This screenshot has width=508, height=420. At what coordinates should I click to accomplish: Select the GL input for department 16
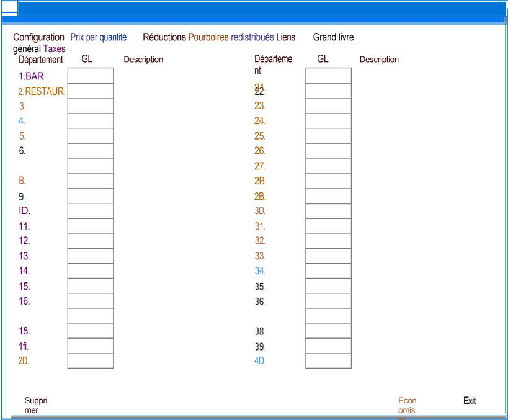click(x=91, y=301)
